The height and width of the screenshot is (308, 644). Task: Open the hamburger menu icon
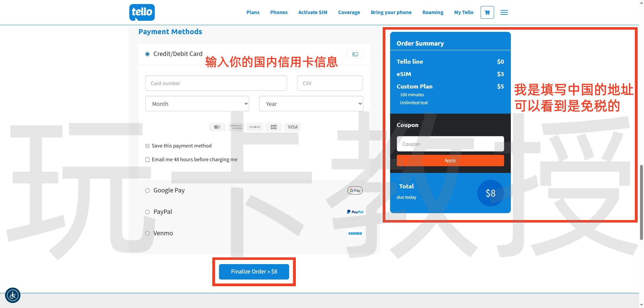(x=504, y=12)
